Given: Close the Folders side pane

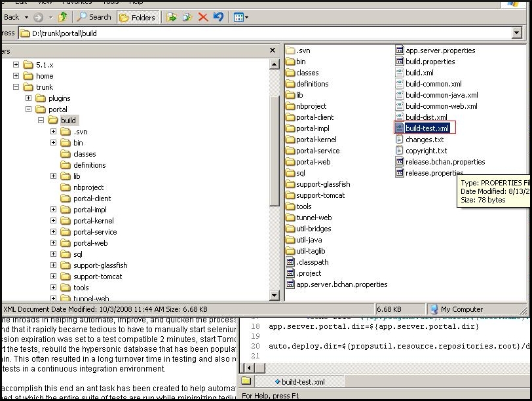Looking at the screenshot, I should point(273,50).
